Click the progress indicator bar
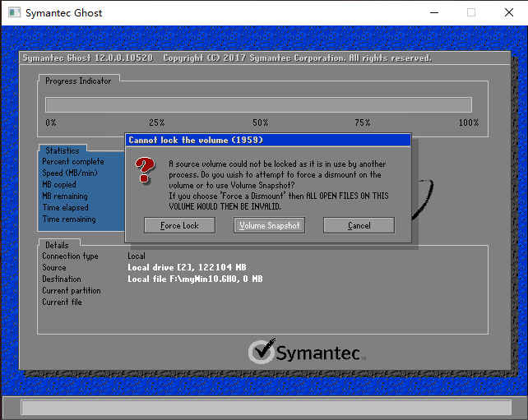 pos(258,104)
